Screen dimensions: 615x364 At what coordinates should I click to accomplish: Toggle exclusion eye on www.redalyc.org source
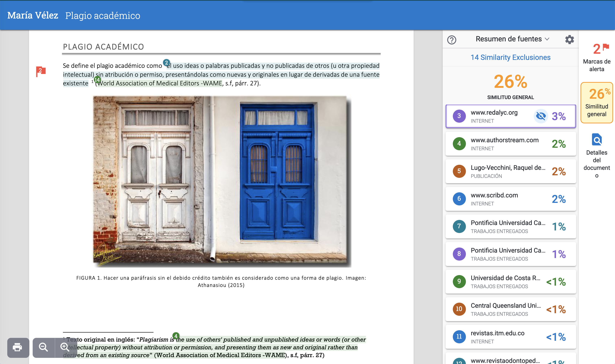tap(541, 116)
